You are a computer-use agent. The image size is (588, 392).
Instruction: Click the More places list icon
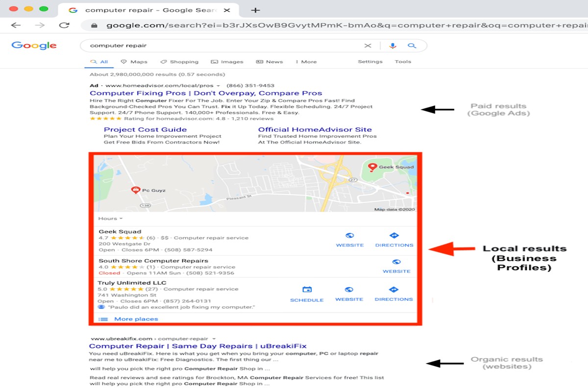103,319
